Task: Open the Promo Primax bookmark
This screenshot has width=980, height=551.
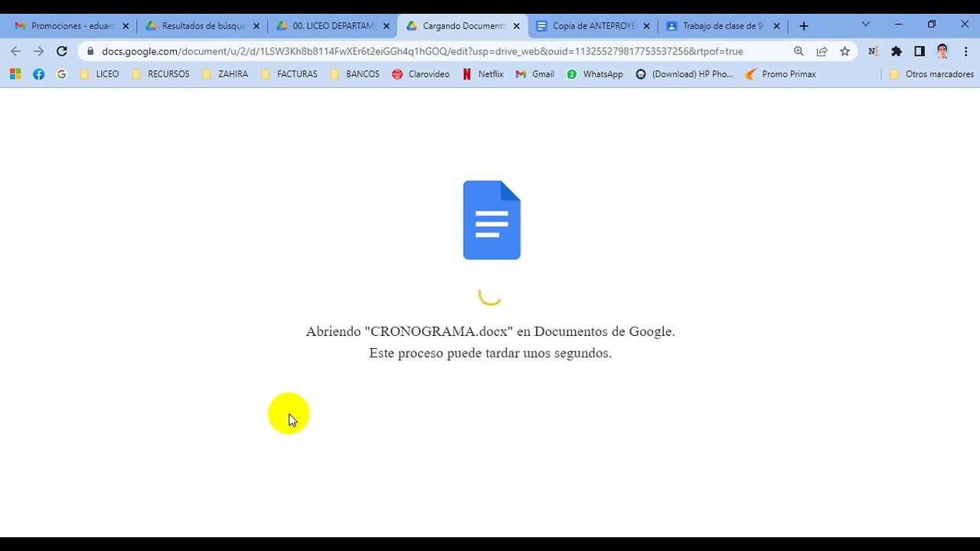Action: tap(780, 74)
